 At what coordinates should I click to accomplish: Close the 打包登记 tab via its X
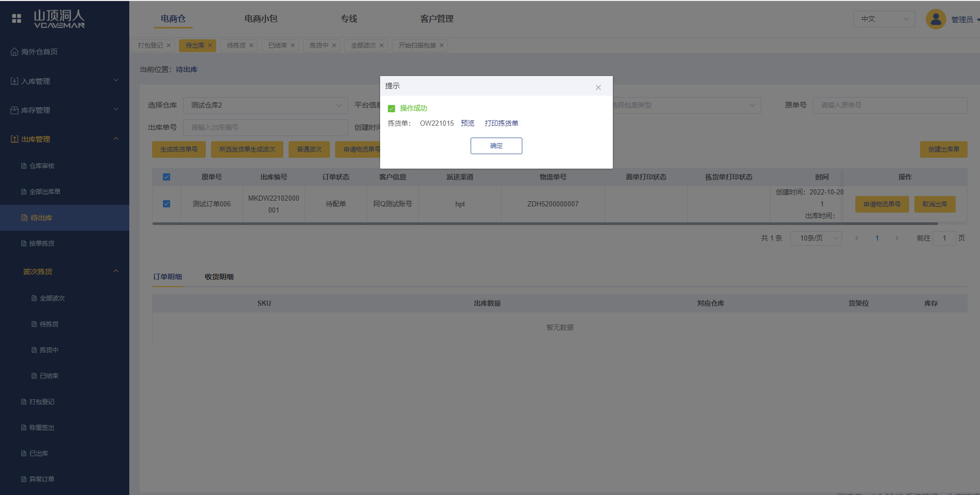tap(169, 46)
